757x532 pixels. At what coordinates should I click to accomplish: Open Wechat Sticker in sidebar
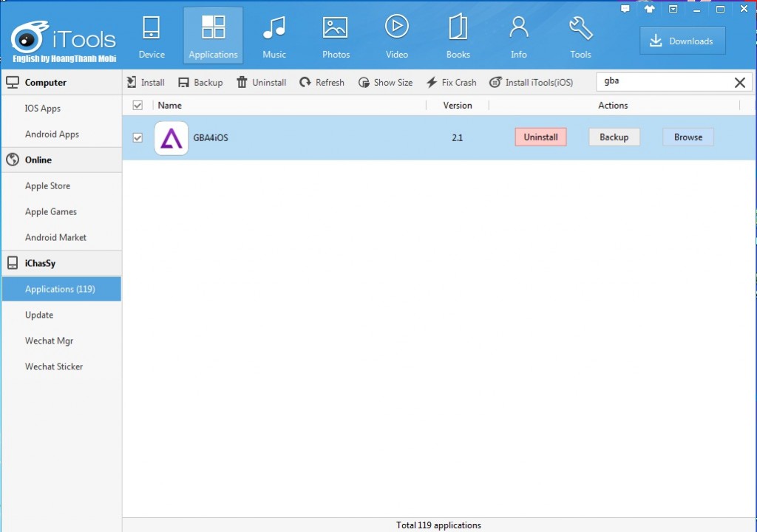[x=53, y=366]
